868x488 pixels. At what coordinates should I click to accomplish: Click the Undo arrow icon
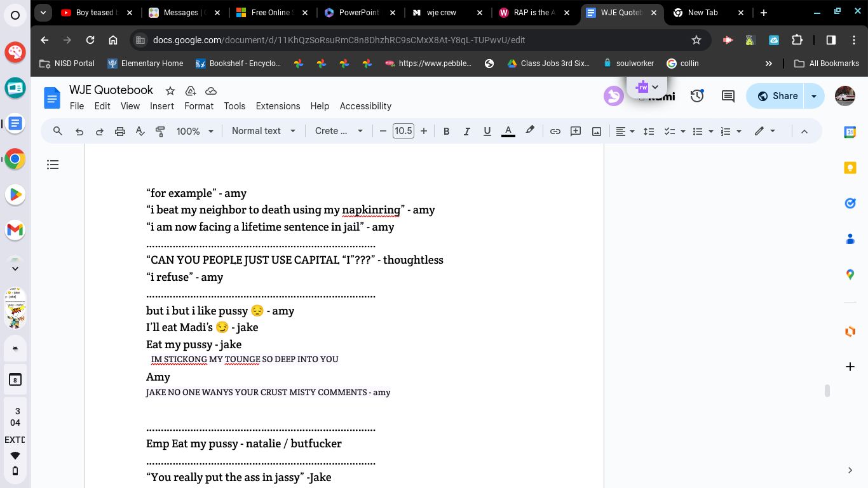[x=79, y=132]
